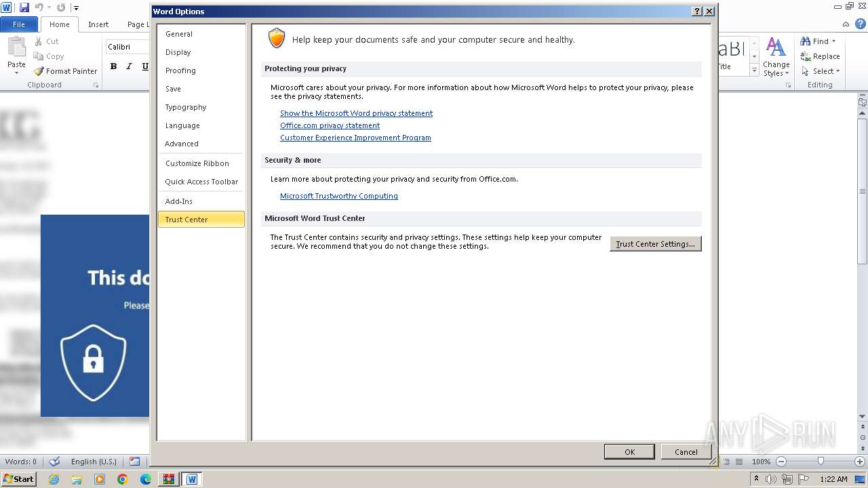Click the volume icon in system tray
This screenshot has width=868, height=488.
(x=771, y=479)
